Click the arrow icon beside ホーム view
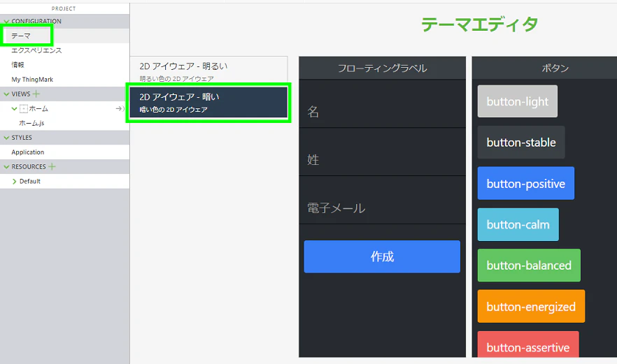Screen dimensions: 617x364 point(120,108)
